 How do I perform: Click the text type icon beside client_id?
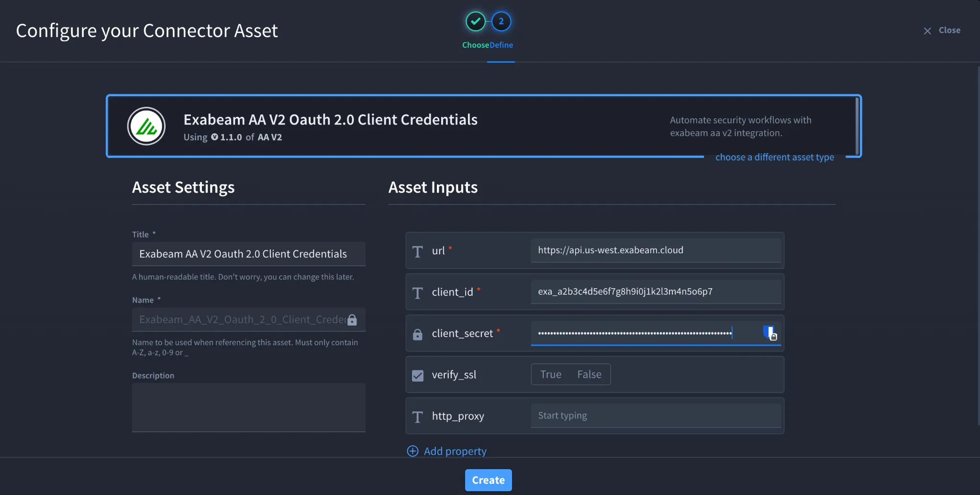(x=417, y=292)
